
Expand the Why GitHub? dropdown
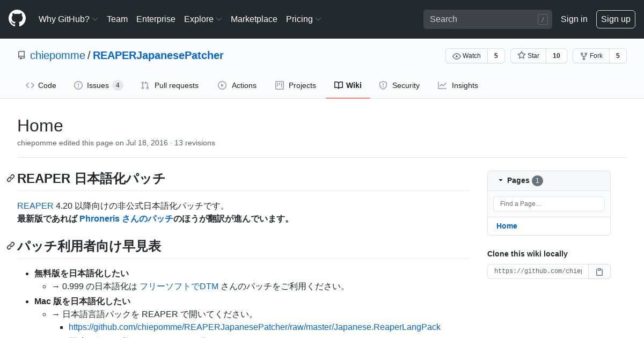tap(68, 19)
